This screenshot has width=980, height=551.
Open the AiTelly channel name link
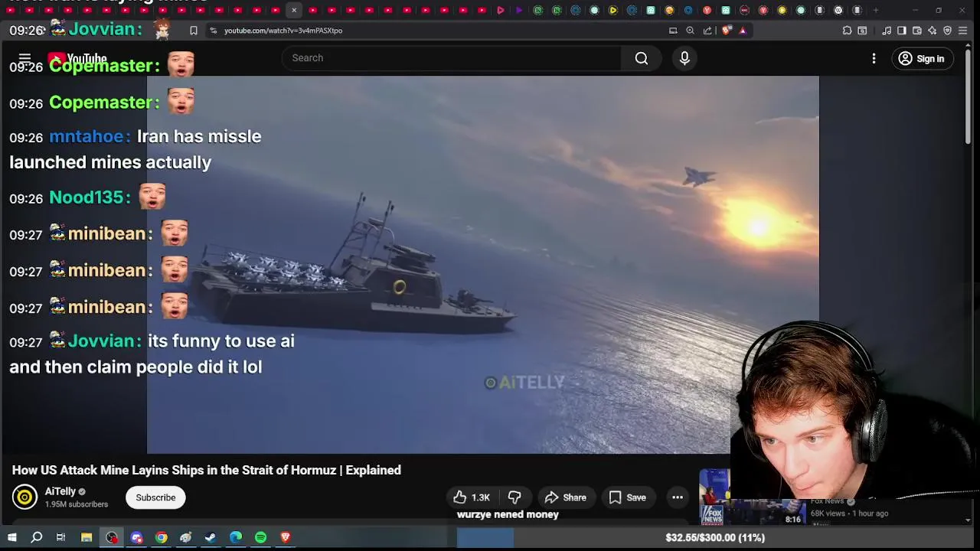pyautogui.click(x=60, y=491)
